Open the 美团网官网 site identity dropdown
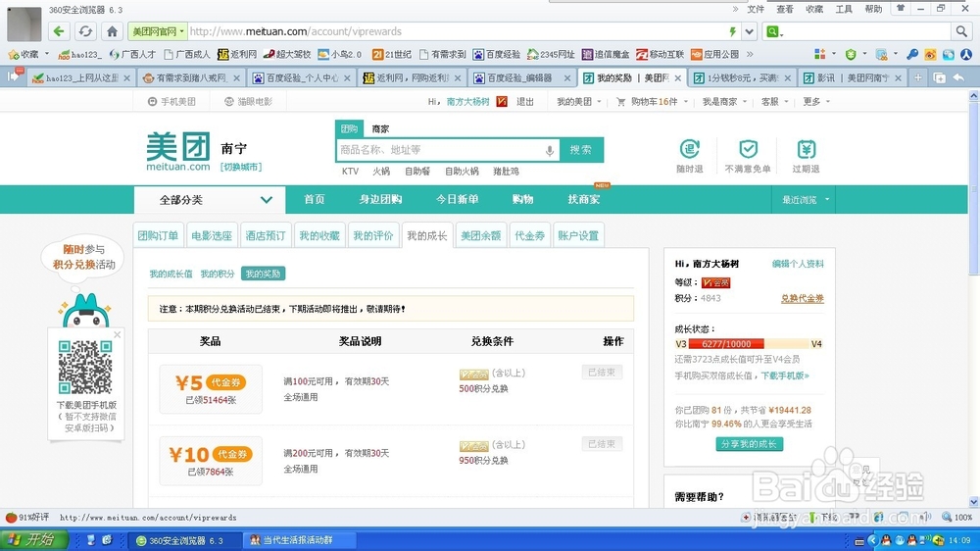The image size is (980, 551). tap(158, 31)
